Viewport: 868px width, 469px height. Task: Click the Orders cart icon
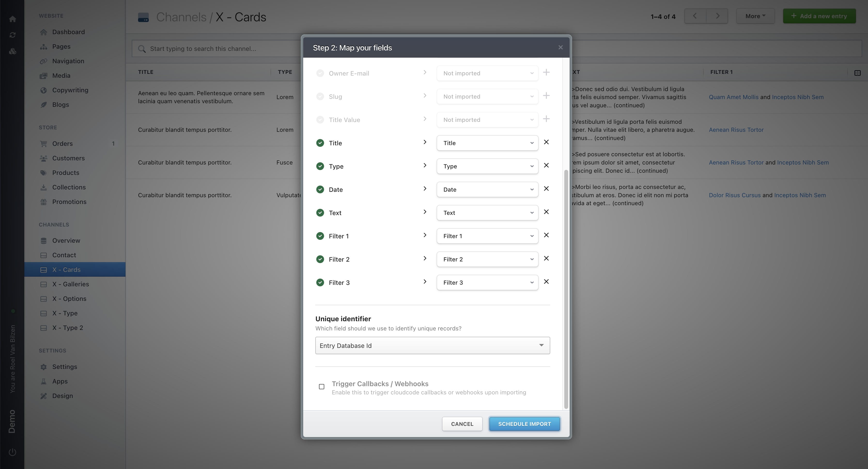[44, 143]
